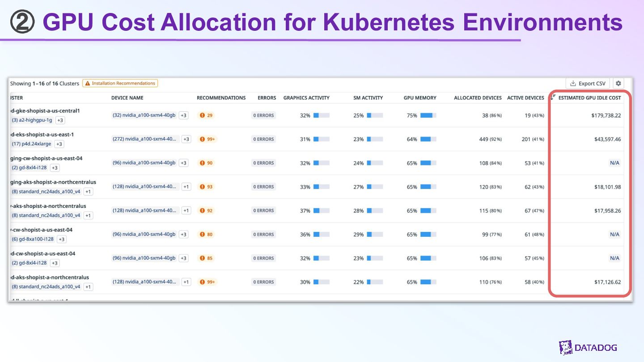Click the ERRORS column header

point(267,98)
